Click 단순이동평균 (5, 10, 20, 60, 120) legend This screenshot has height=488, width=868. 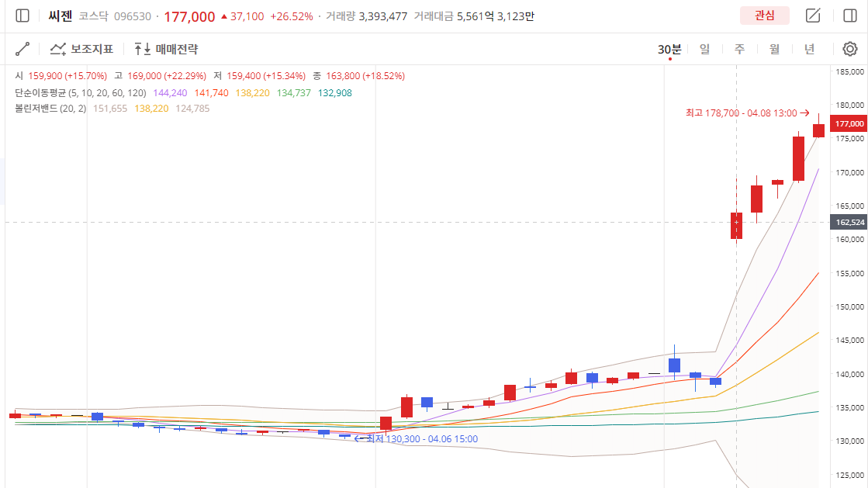click(80, 93)
